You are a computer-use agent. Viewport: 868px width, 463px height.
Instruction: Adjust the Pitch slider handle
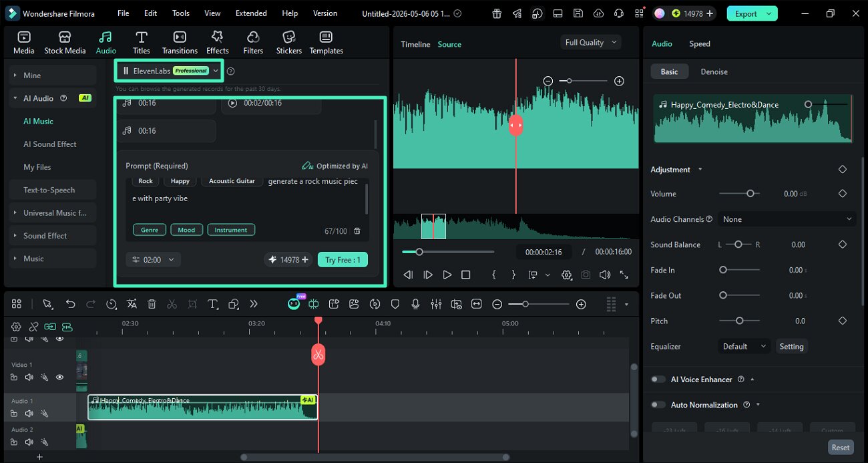pos(739,321)
